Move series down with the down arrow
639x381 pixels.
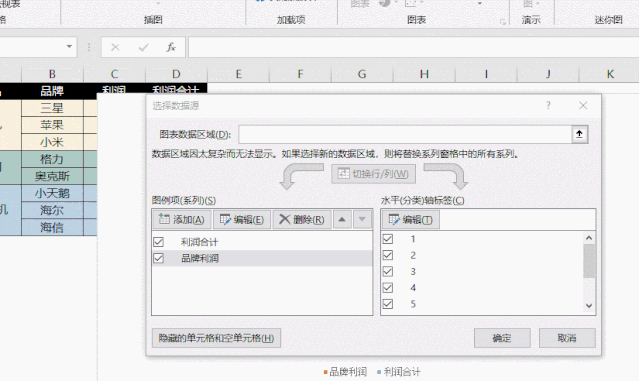pos(362,220)
